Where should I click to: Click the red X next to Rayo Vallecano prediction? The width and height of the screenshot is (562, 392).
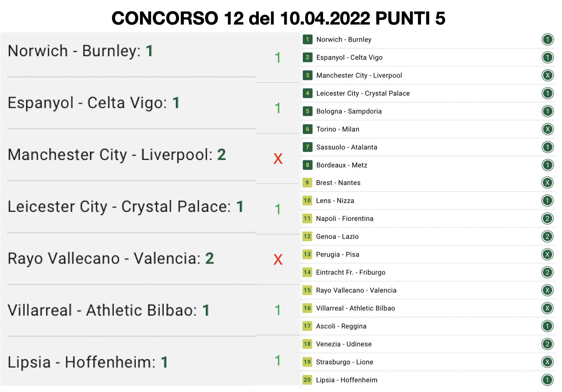coord(278,259)
